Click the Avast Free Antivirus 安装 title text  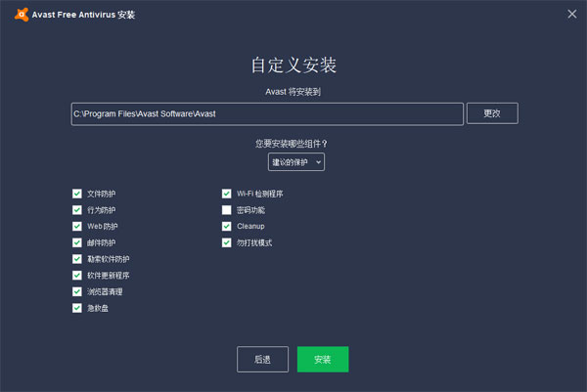[85, 15]
